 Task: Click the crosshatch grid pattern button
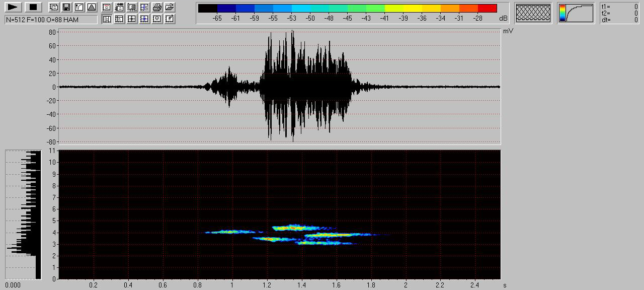pos(533,13)
